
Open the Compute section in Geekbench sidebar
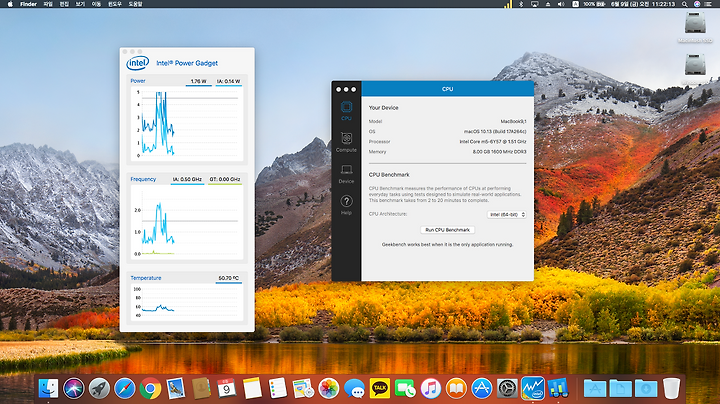coord(346,142)
